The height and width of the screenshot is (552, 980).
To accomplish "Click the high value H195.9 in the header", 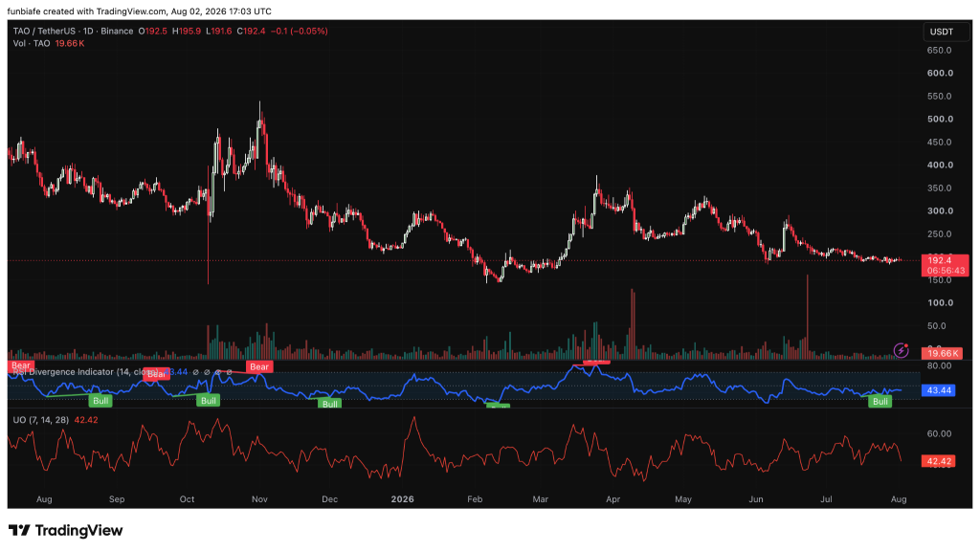I will pos(187,32).
